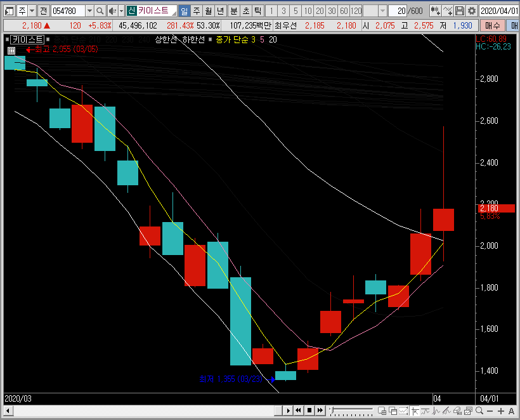Click the panel layout icon at top-left
This screenshot has width=520, height=420.
(10, 11)
